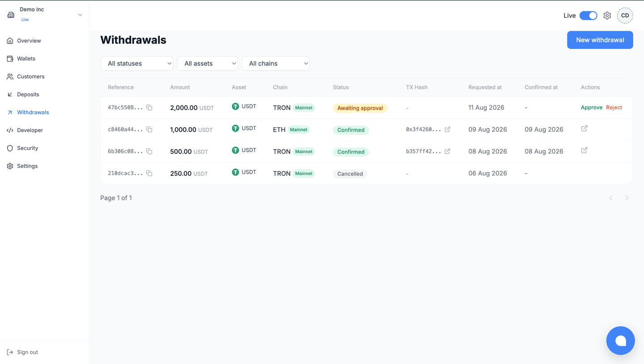Expand the Demo Inc organization switcher
The height and width of the screenshot is (364, 644).
(80, 15)
